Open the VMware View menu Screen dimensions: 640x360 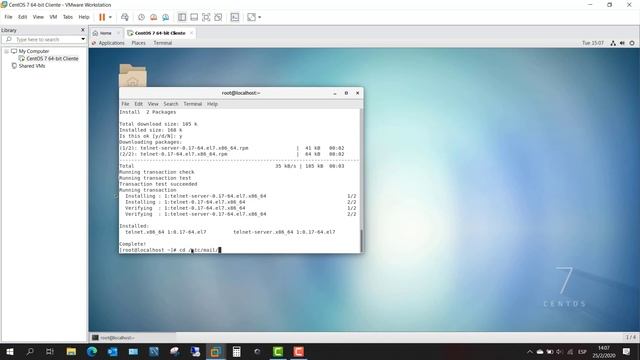[38, 17]
